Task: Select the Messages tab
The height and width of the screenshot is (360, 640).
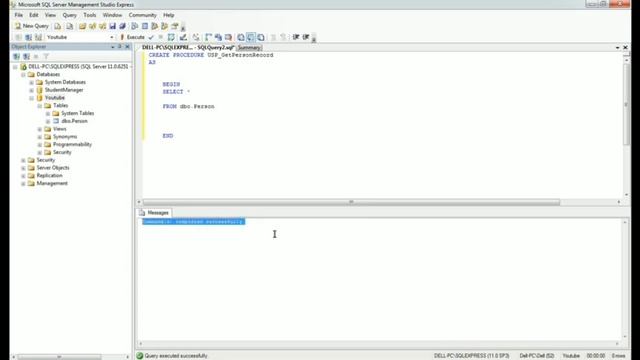Action: click(x=154, y=213)
